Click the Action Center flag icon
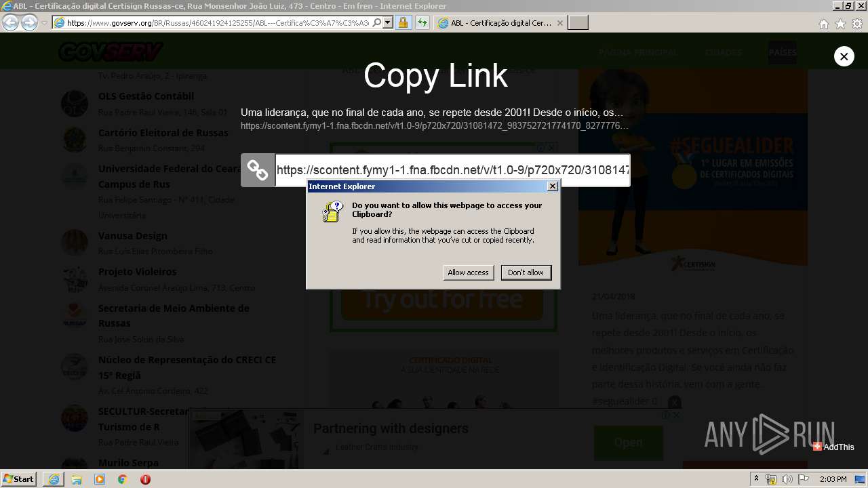The height and width of the screenshot is (488, 868). coord(804,480)
